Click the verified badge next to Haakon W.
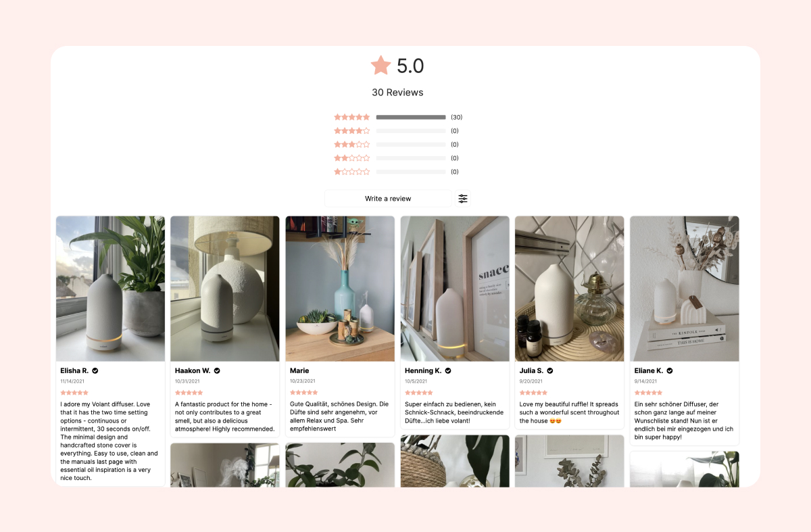The width and height of the screenshot is (811, 532). (x=217, y=370)
